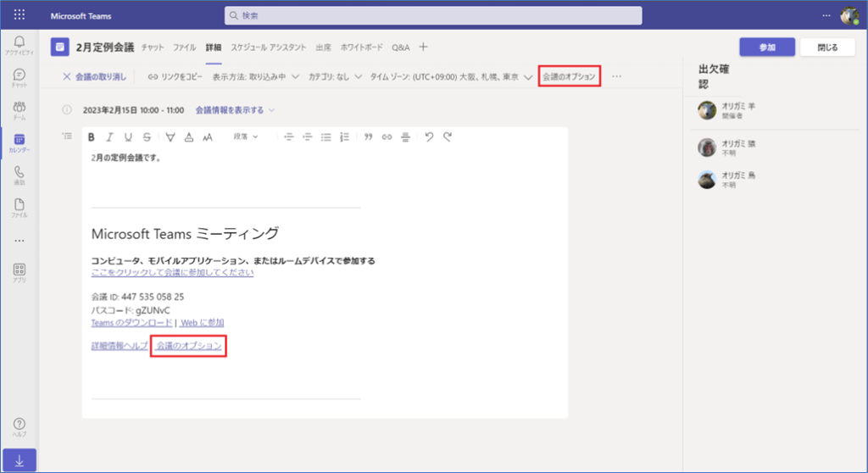Click the undo arrow icon
Viewport: 868px width, 473px height.
[x=429, y=136]
